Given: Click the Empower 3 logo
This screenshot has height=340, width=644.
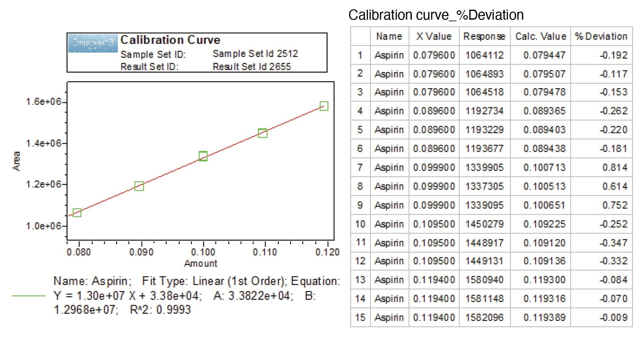Looking at the screenshot, I should (93, 43).
